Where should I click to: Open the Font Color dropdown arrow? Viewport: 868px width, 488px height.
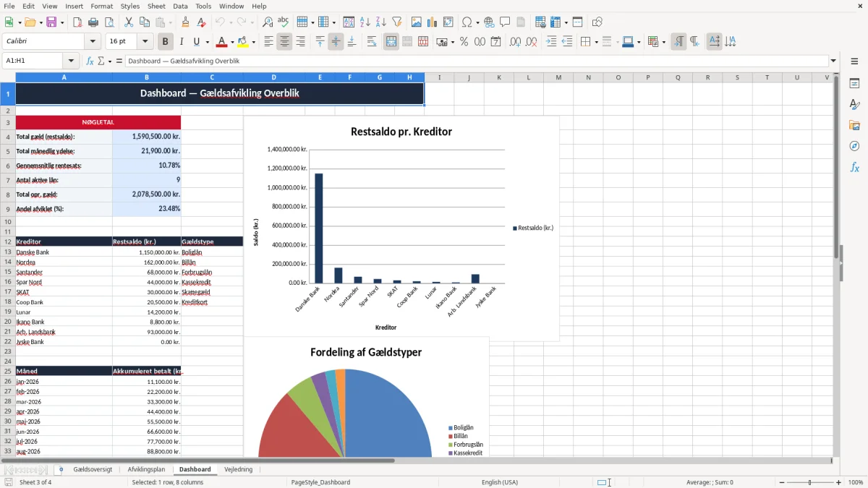pos(231,42)
